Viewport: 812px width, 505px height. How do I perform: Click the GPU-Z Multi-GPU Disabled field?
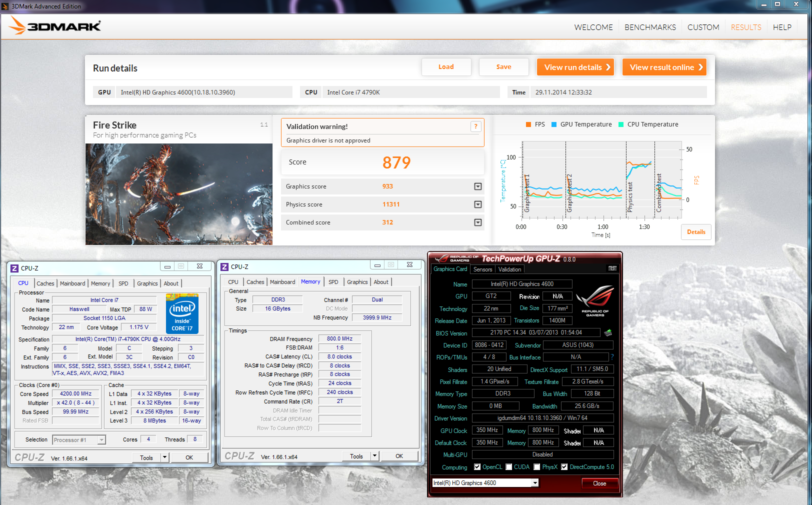(x=542, y=454)
